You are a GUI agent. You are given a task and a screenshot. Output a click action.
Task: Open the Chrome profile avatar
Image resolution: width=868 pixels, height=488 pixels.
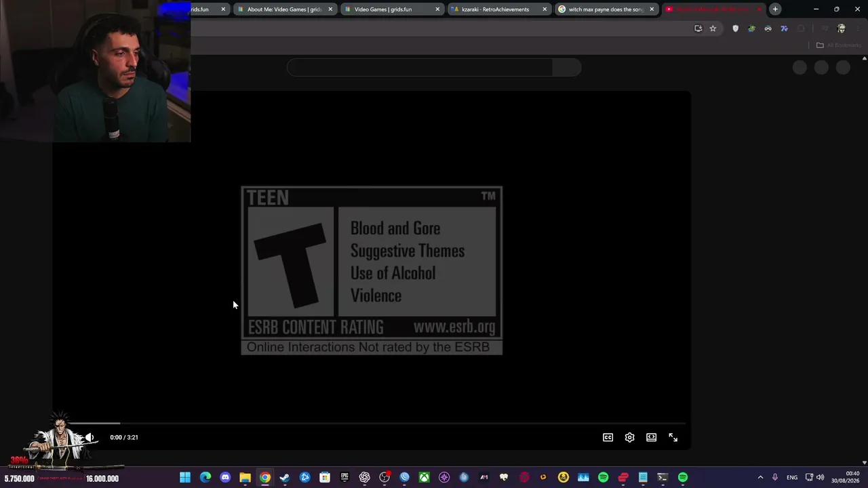(842, 28)
